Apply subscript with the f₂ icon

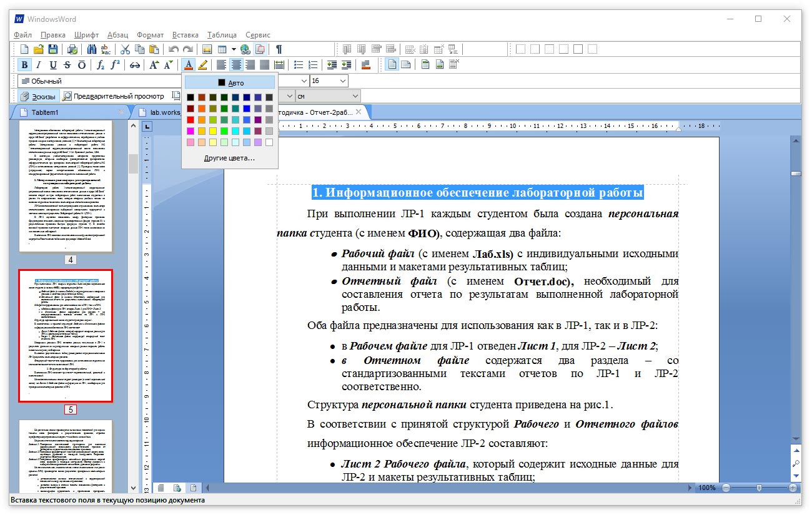point(101,65)
